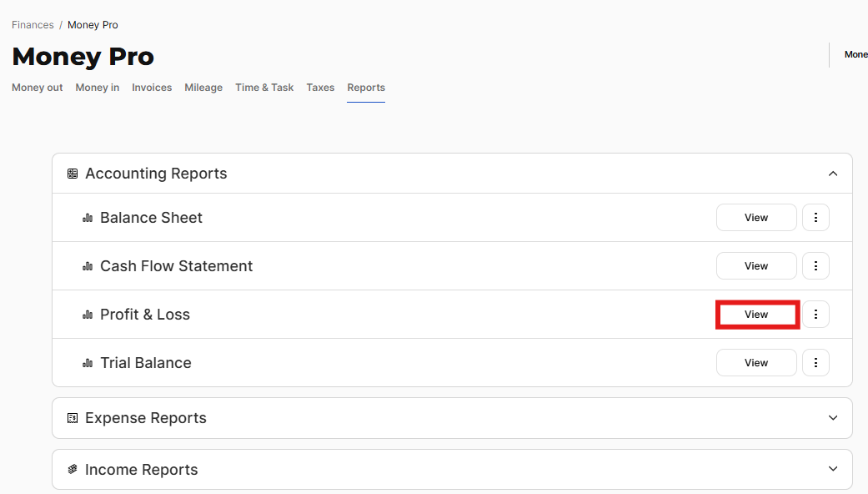Go to Finances breadcrumb link
This screenshot has height=494, width=868.
click(33, 25)
